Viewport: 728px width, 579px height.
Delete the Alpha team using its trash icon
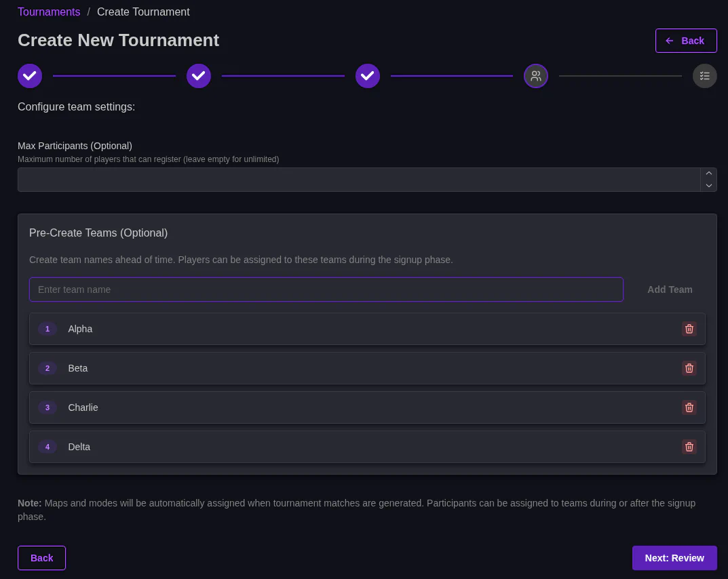click(689, 329)
